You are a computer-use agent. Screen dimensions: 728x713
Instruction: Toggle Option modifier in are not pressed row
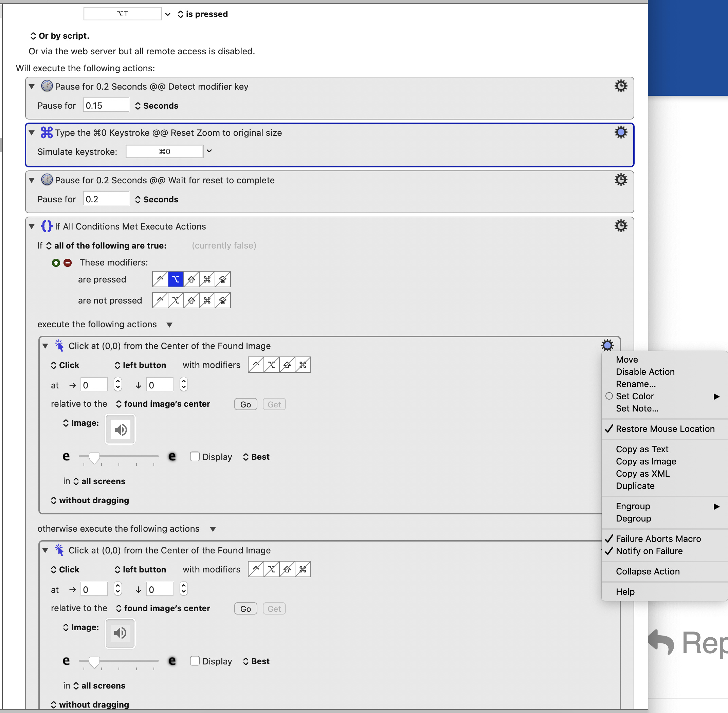(176, 300)
